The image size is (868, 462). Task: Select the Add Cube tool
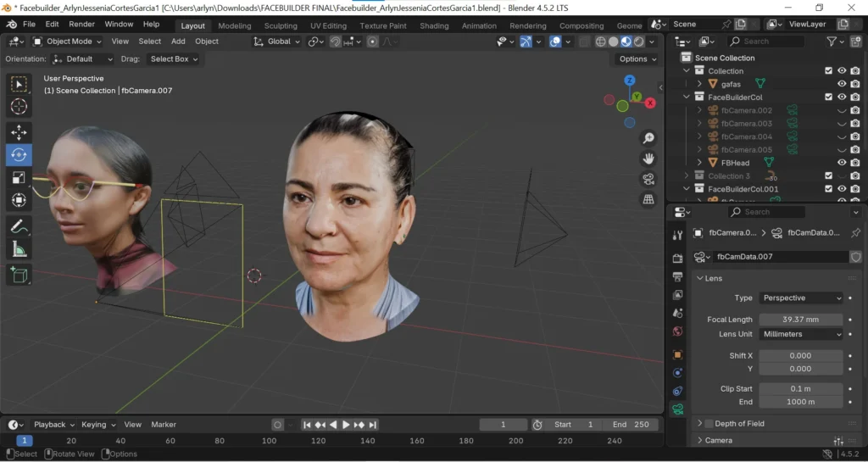click(x=19, y=275)
